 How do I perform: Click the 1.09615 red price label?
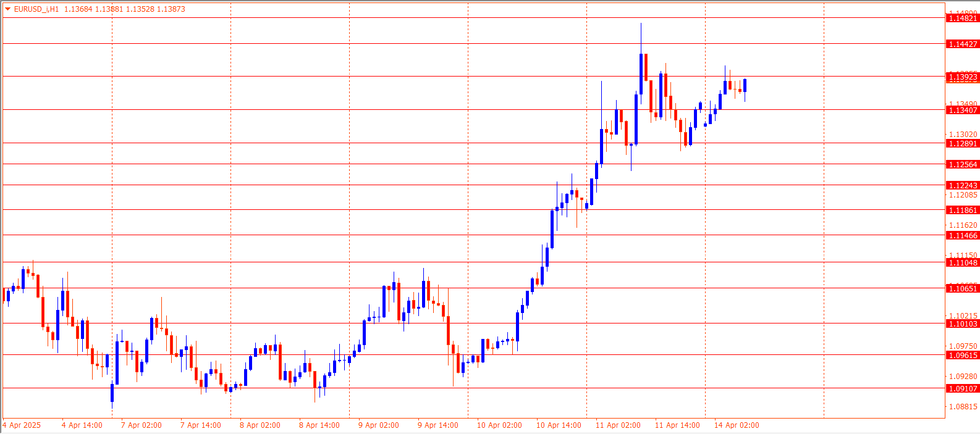963,355
